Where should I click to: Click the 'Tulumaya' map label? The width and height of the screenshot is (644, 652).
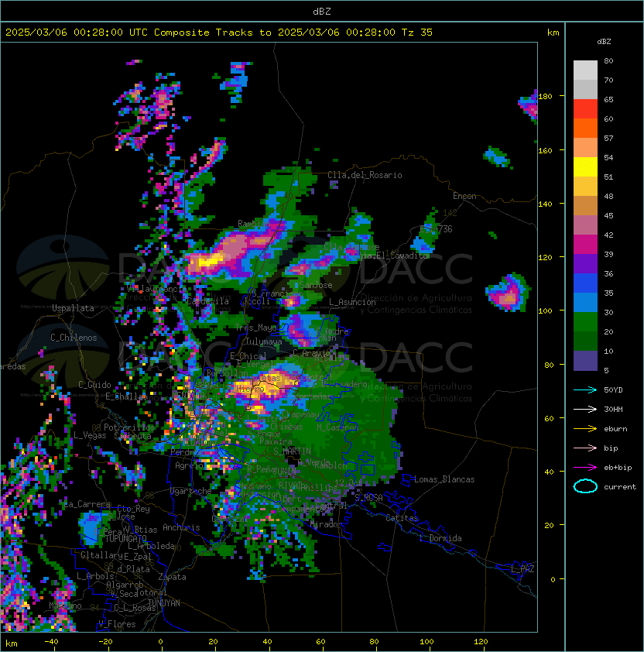click(264, 341)
